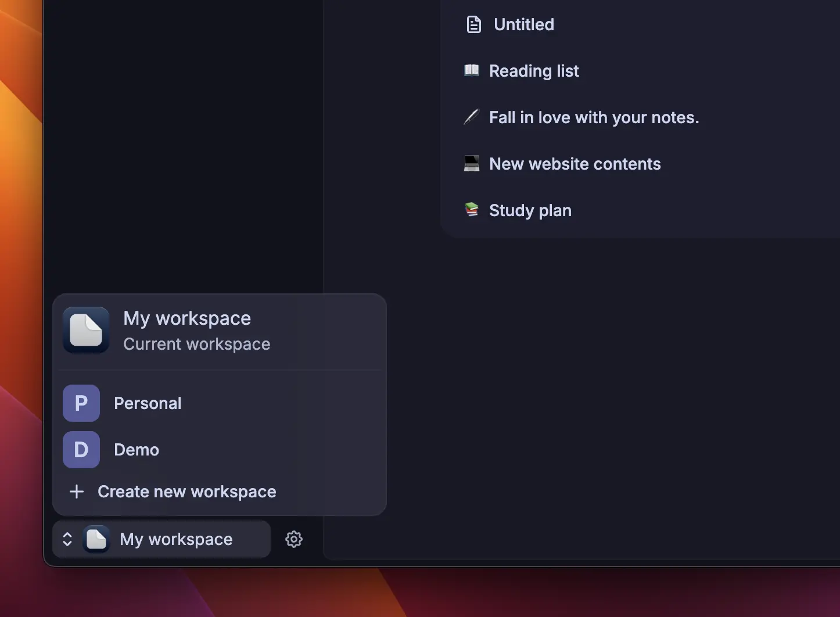Click the Current workspace subtitle text
The height and width of the screenshot is (617, 840).
click(x=197, y=344)
